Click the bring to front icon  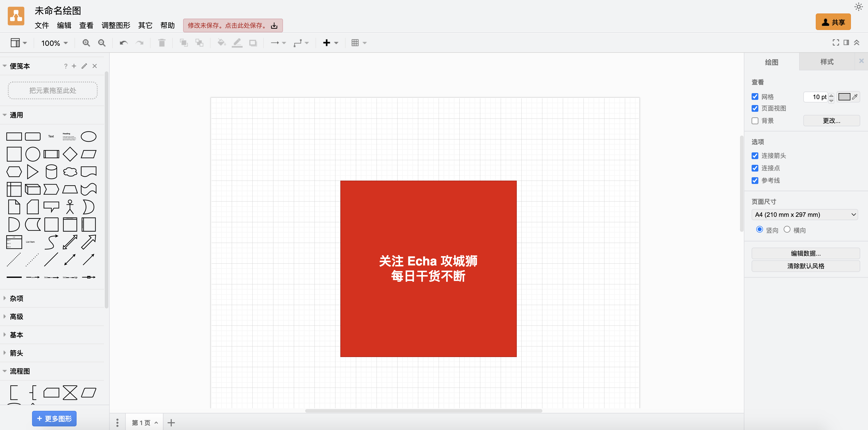(x=184, y=43)
